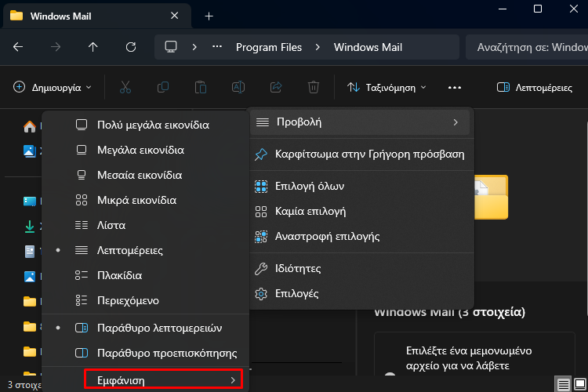This screenshot has width=588, height=392.
Task: Expand the Προβολή submenu
Action: (360, 122)
